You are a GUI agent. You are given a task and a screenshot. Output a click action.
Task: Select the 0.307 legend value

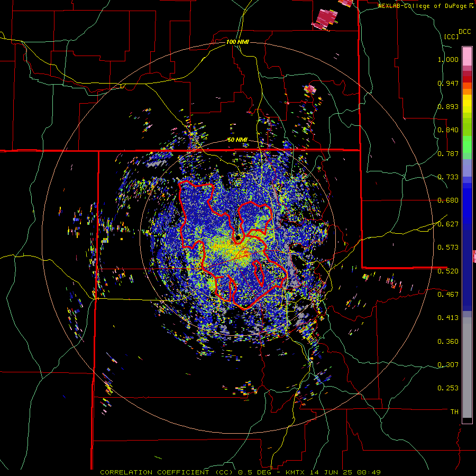(x=448, y=365)
